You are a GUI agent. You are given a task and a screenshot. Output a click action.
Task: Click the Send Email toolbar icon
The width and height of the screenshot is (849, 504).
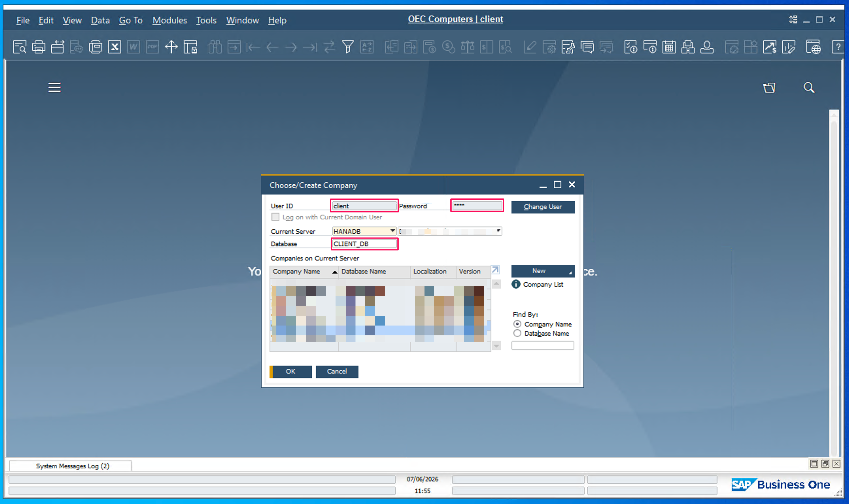click(x=58, y=47)
